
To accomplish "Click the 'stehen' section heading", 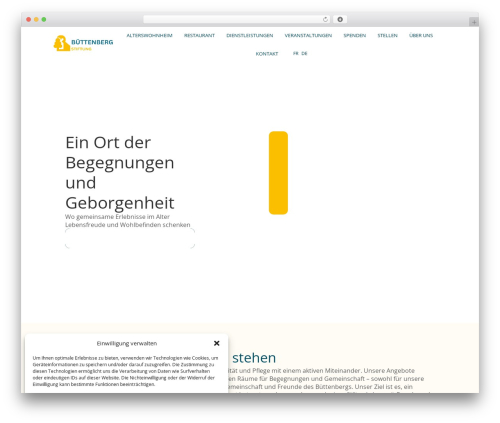I will tap(254, 358).
